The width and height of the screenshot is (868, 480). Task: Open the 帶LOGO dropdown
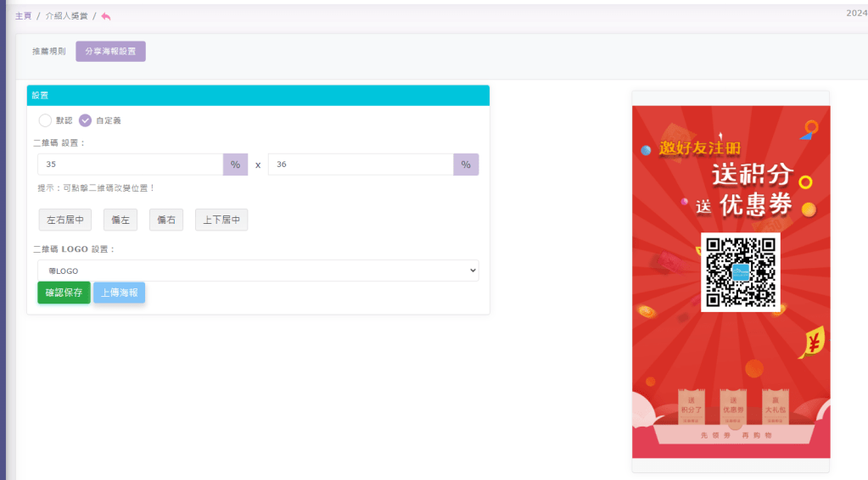point(258,271)
